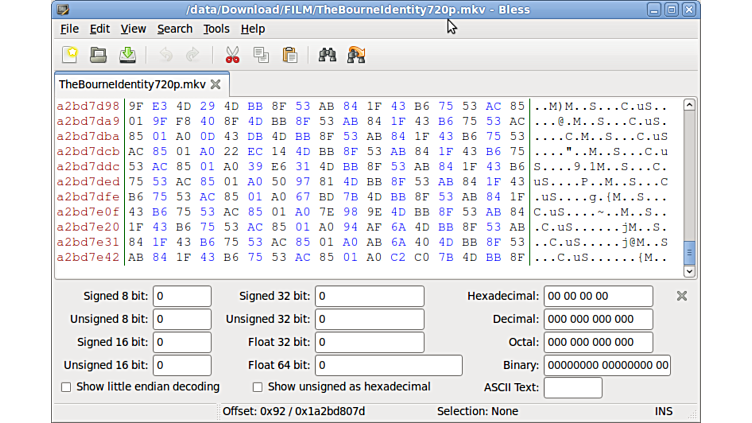Click the Offset display in status bar
The width and height of the screenshot is (752, 423).
click(x=293, y=411)
